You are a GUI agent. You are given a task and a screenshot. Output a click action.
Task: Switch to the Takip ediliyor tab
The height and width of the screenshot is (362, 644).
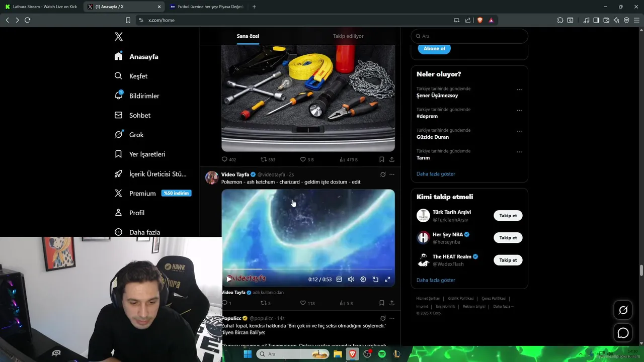click(x=348, y=36)
